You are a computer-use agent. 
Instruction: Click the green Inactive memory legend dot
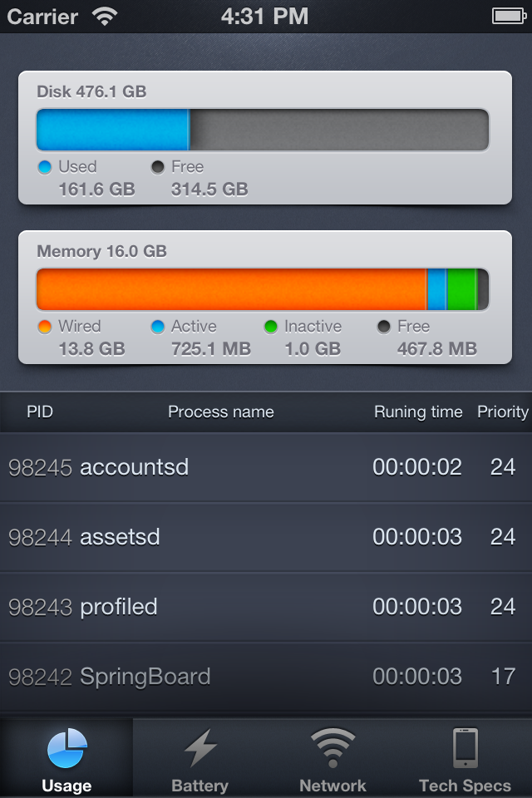coord(271,327)
